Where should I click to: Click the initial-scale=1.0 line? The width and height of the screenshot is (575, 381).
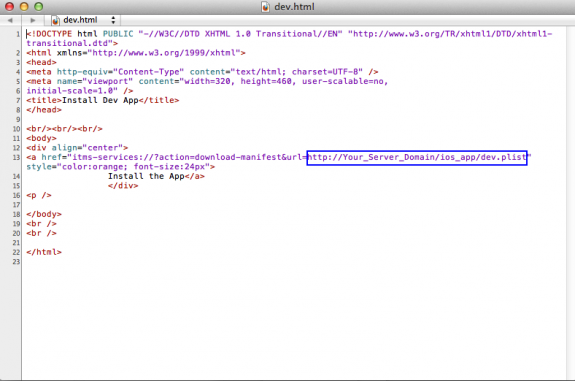pos(80,91)
